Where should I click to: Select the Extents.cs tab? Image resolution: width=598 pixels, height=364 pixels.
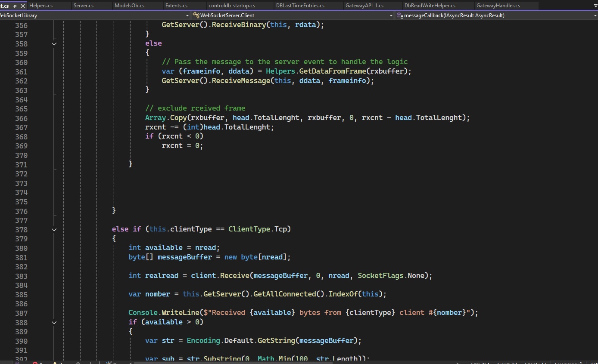coord(176,6)
